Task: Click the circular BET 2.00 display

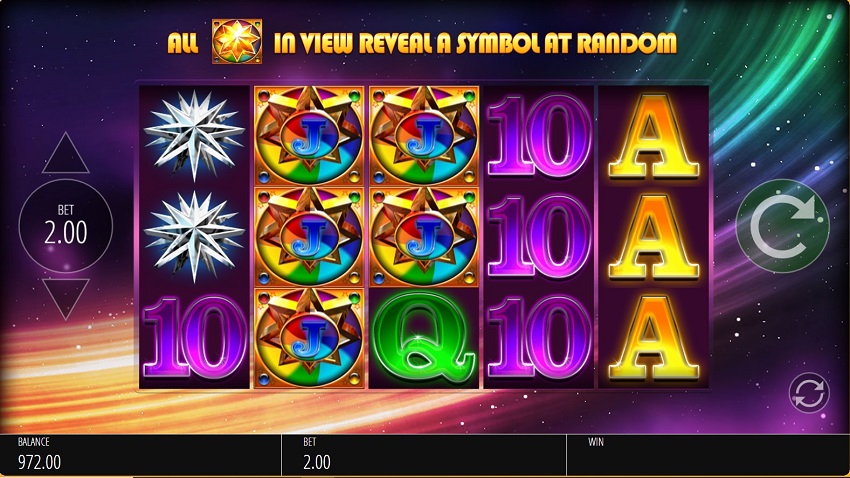Action: 66,226
